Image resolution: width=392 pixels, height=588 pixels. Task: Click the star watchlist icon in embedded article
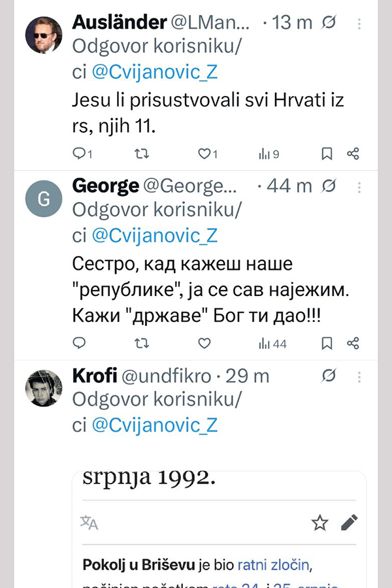point(319,522)
